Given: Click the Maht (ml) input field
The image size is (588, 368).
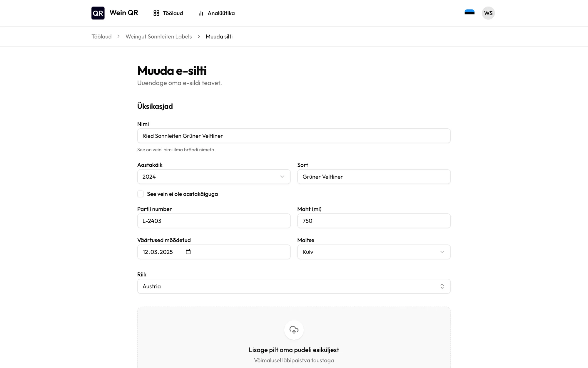Looking at the screenshot, I should (374, 221).
